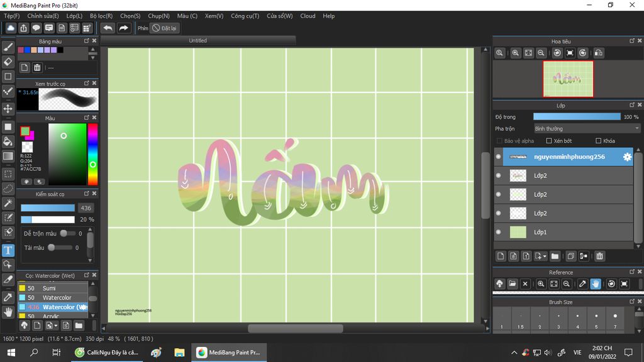Open layer settings gear for nguyenminhphuong256

[x=627, y=156]
